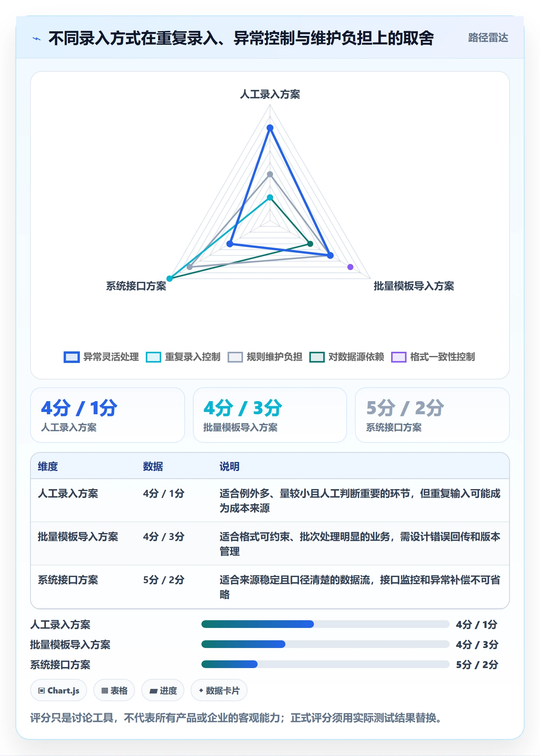Screen dimensions: 540x756
Task: Click the square icon in Chart.js chip
Action: point(42,691)
